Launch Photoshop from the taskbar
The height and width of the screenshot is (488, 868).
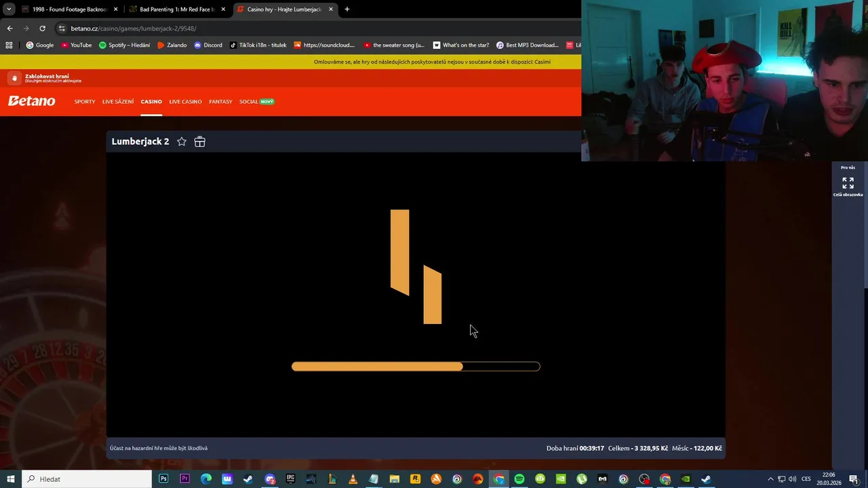pyautogui.click(x=163, y=479)
